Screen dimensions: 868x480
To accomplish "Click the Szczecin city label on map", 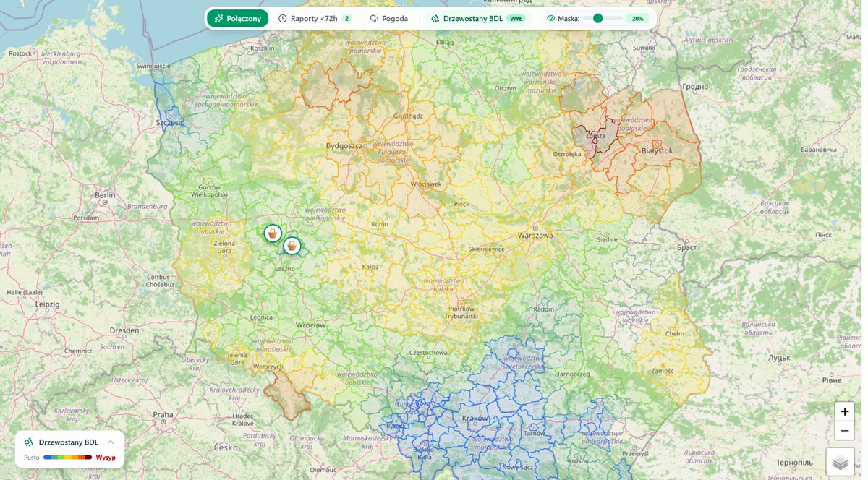I will (171, 123).
